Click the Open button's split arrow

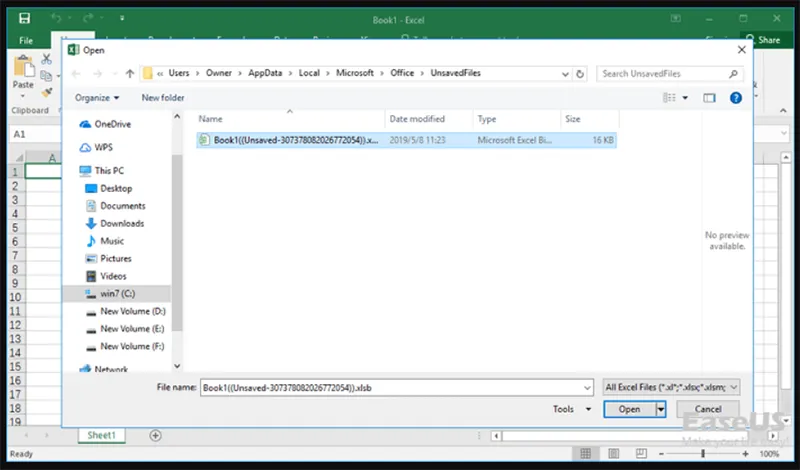[661, 409]
